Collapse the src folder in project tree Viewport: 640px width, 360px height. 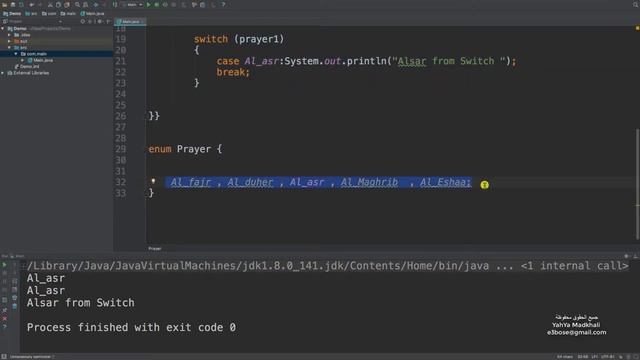pyautogui.click(x=9, y=48)
